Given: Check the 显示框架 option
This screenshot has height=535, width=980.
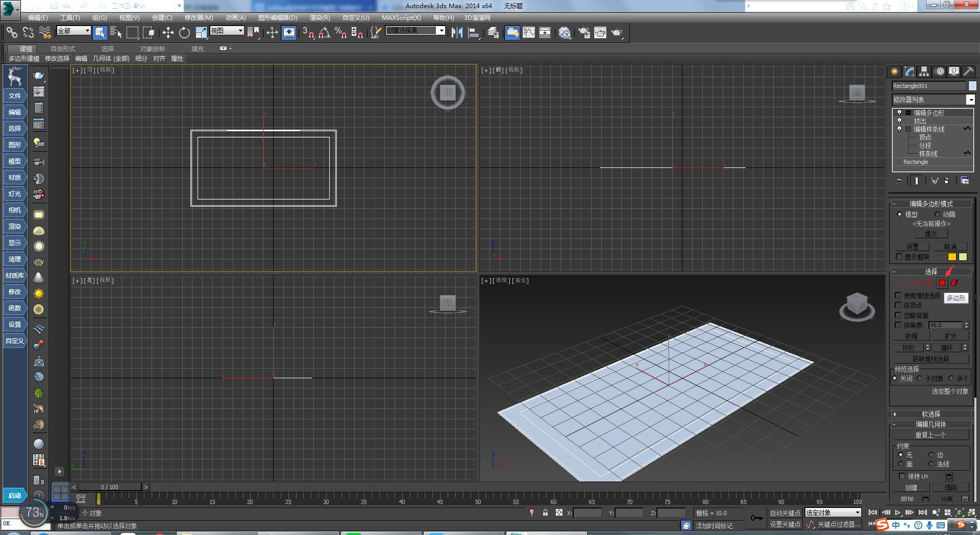Looking at the screenshot, I should point(899,257).
